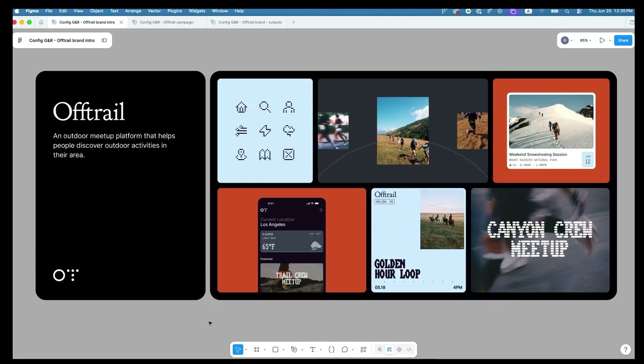Expand the present options chevron
The width and height of the screenshot is (644, 364).
pos(610,40)
